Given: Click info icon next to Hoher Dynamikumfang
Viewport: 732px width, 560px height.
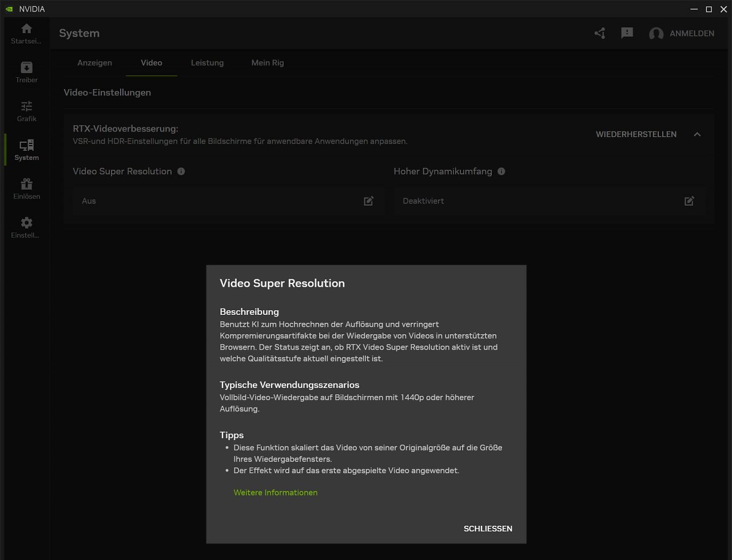Looking at the screenshot, I should pyautogui.click(x=502, y=171).
